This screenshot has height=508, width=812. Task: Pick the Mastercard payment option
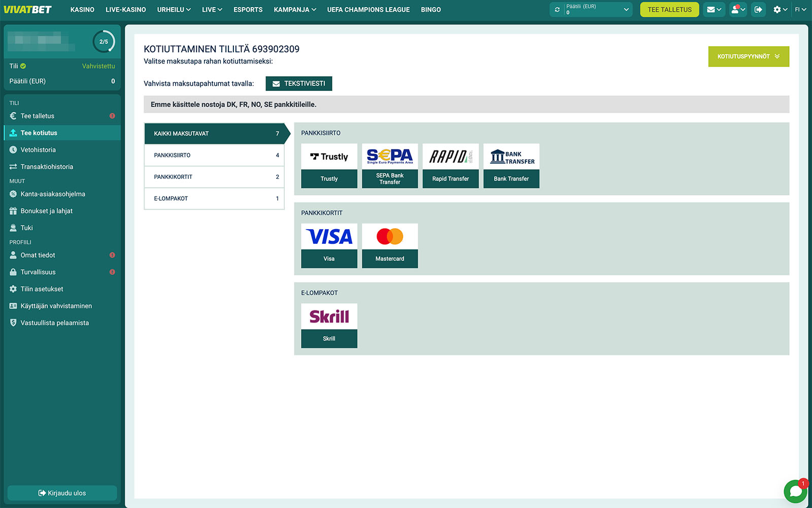click(x=390, y=246)
